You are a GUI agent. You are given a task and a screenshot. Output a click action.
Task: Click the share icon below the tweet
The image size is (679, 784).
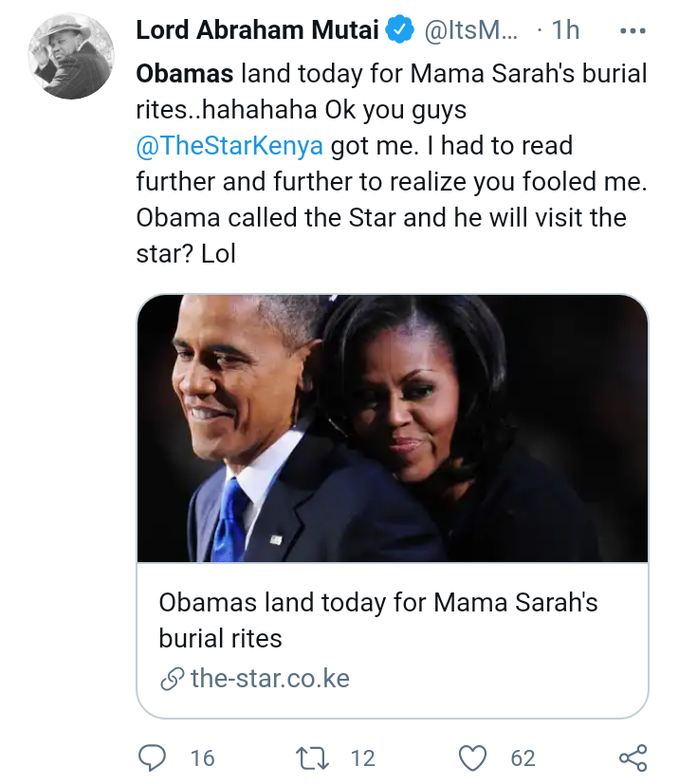[x=633, y=757]
